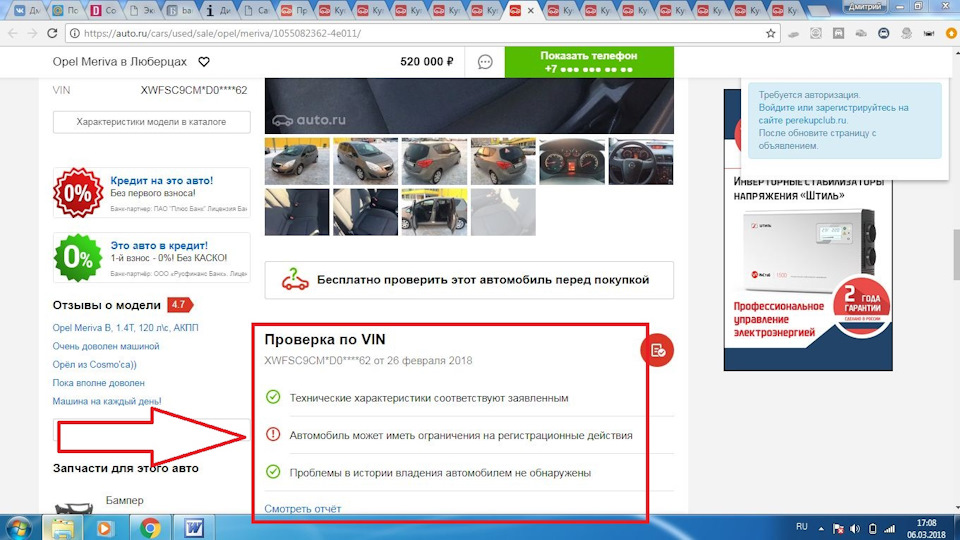The height and width of the screenshot is (540, 960).
Task: Switch to the tab labeled 'Пс'
Action: (64, 10)
